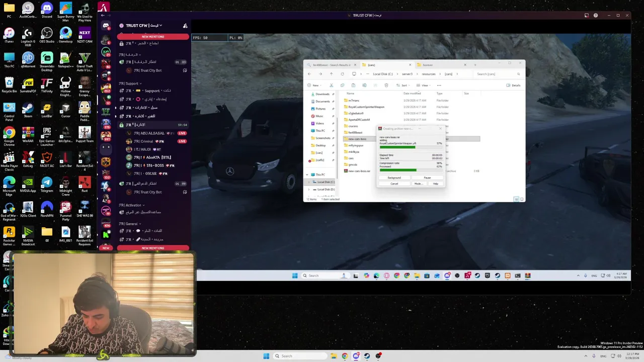Switch to the [cars] Explorer tab

coord(386,65)
